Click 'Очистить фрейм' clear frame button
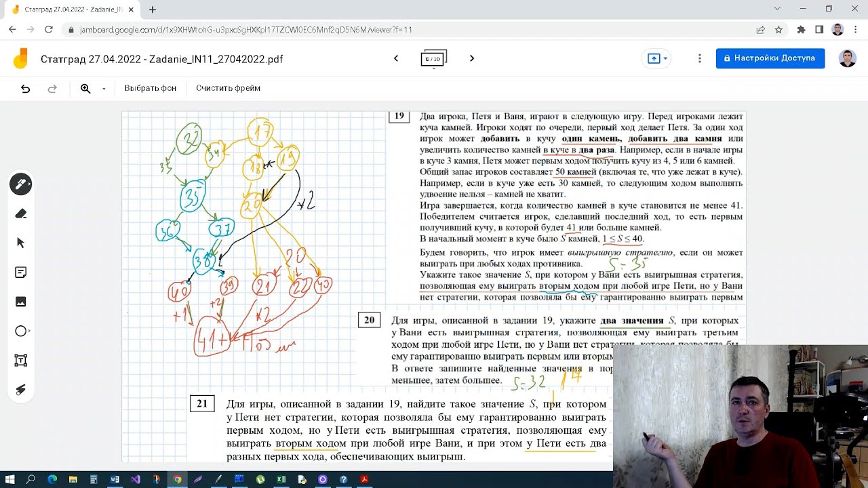Viewport: 868px width, 488px height. pyautogui.click(x=228, y=88)
